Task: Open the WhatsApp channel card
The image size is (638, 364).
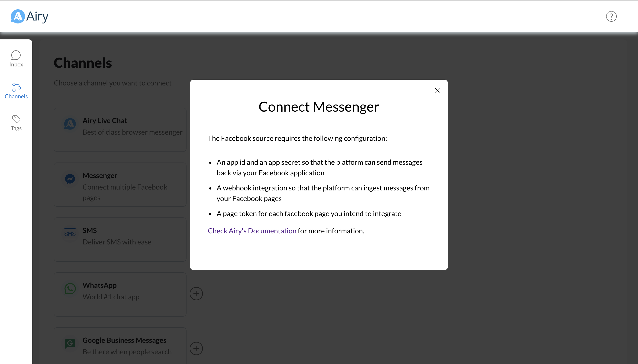Action: pos(120,294)
